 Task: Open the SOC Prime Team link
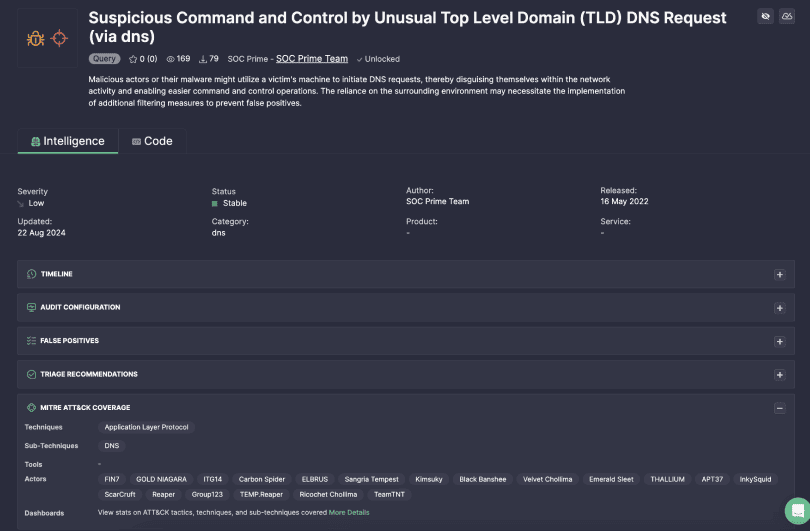[x=312, y=59]
